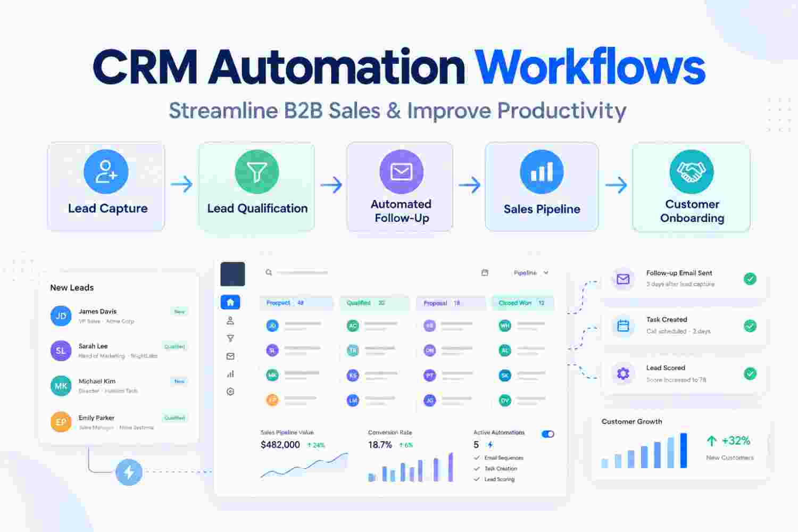Viewport: 798px width, 532px height.
Task: Click the JD avatar beside James Davis
Action: point(61,316)
